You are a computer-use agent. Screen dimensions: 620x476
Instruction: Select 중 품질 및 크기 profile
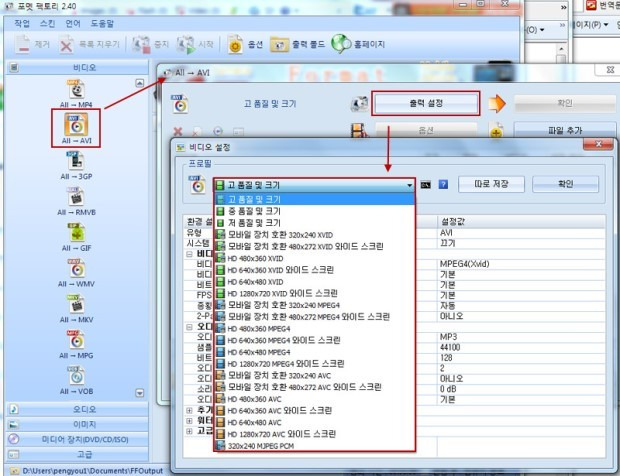click(x=314, y=211)
